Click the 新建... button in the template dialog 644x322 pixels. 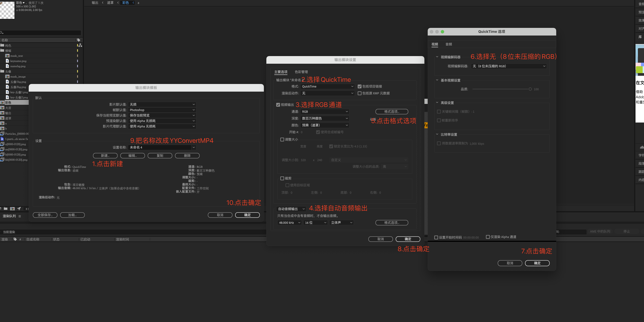105,156
